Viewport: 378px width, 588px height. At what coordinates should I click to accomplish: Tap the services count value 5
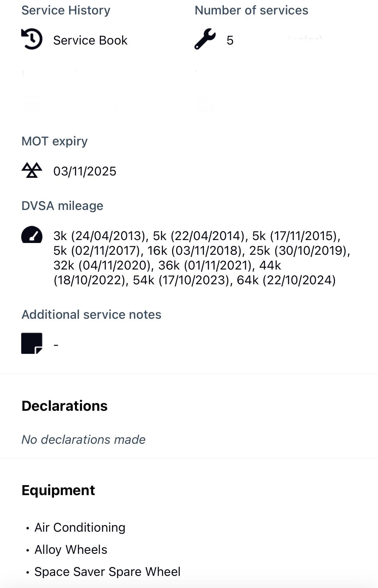pyautogui.click(x=230, y=40)
